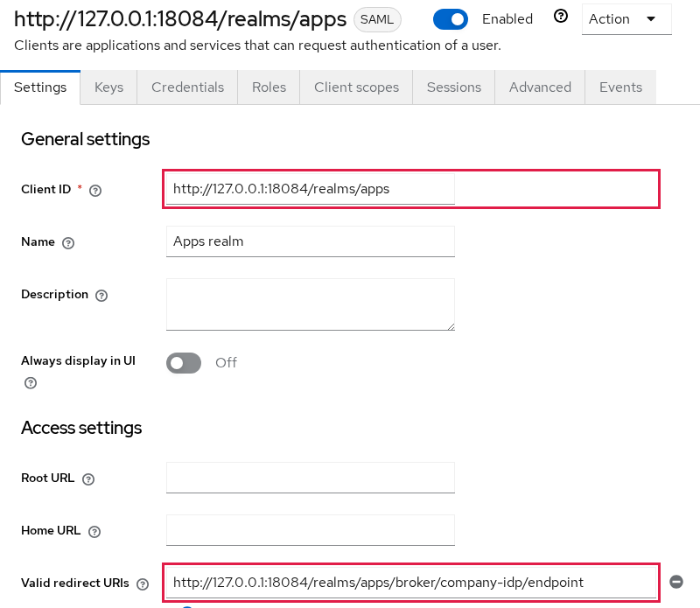Switch to the Events tab

[x=620, y=87]
